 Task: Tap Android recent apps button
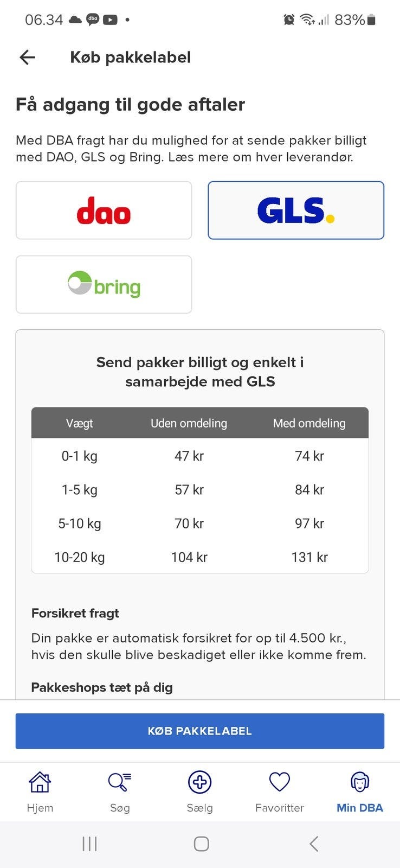coord(89,844)
